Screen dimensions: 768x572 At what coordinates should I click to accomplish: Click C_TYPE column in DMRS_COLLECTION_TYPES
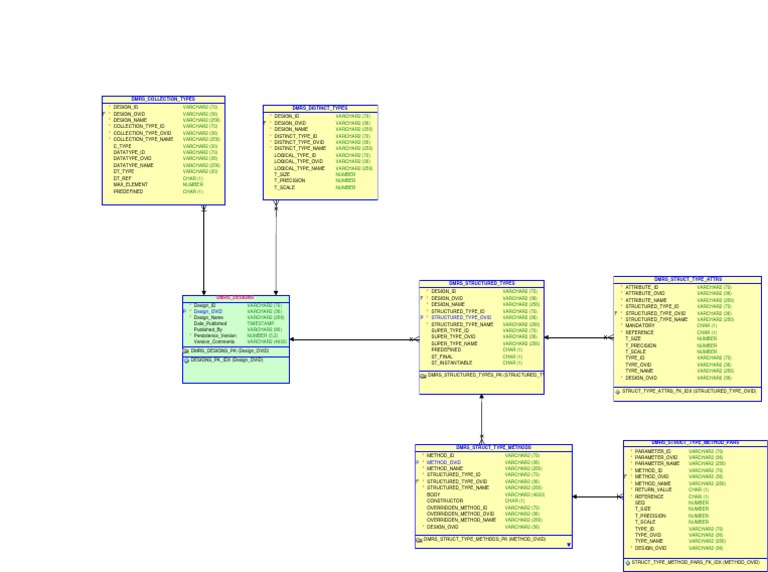pos(122,146)
